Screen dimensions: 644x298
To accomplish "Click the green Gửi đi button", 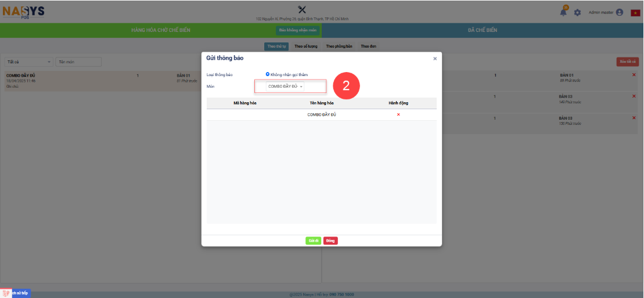I will click(313, 240).
